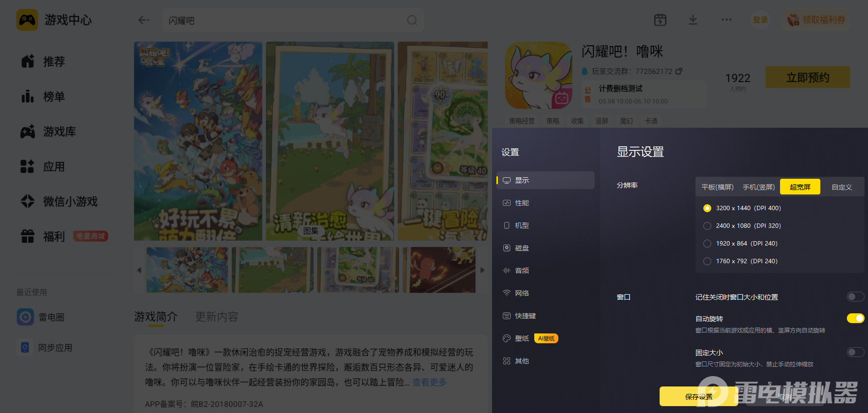The width and height of the screenshot is (868, 413).
Task: Open 显示 display settings
Action: click(546, 180)
